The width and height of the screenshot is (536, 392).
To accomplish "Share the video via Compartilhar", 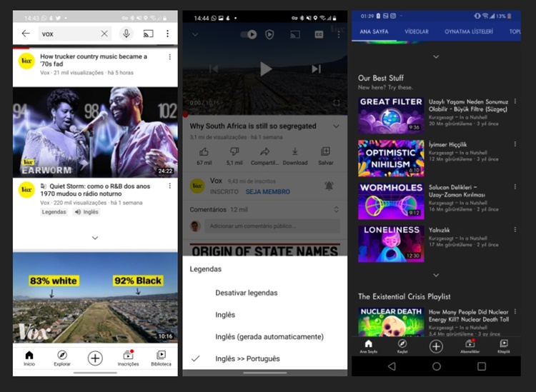I will point(264,156).
